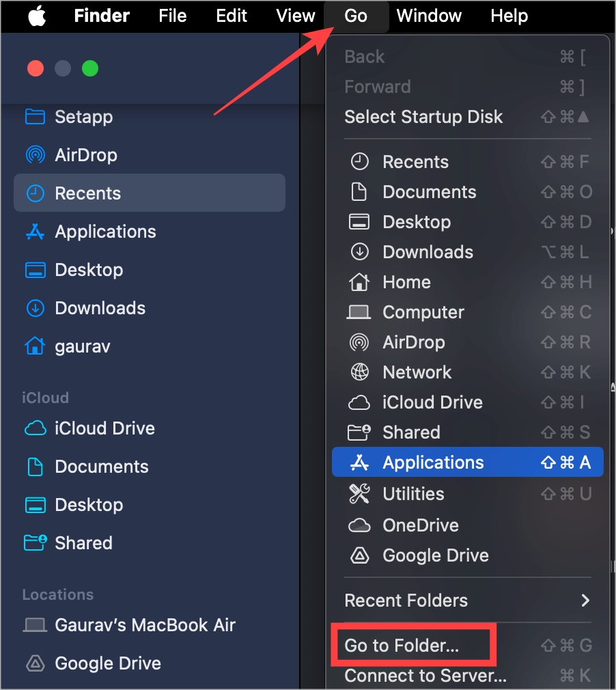The image size is (616, 690).
Task: Click the Downloads arrow icon in Go menu
Action: (359, 251)
